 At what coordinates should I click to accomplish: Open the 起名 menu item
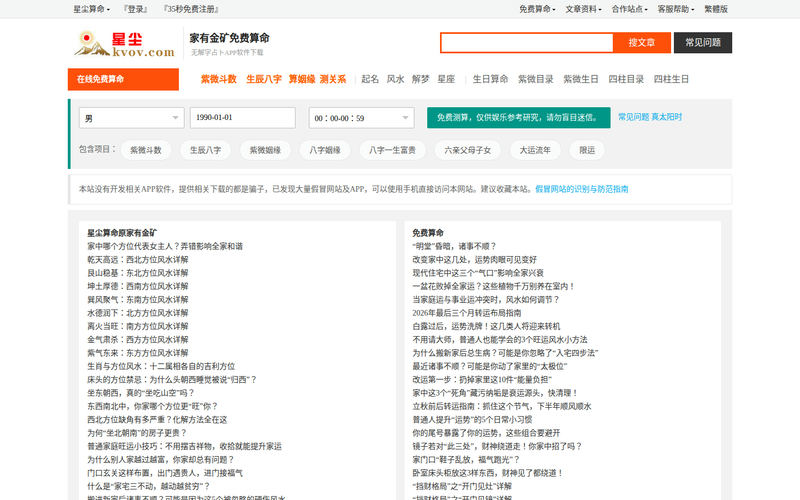[x=370, y=79]
